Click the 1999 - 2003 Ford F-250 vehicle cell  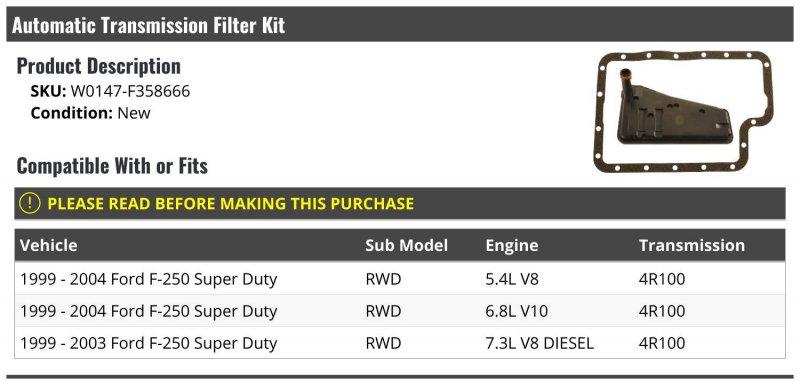148,343
